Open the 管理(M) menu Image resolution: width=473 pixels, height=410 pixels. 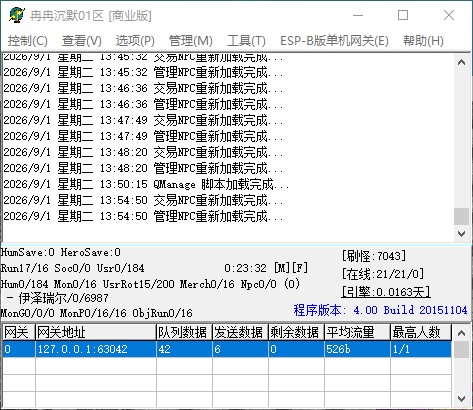click(x=191, y=41)
